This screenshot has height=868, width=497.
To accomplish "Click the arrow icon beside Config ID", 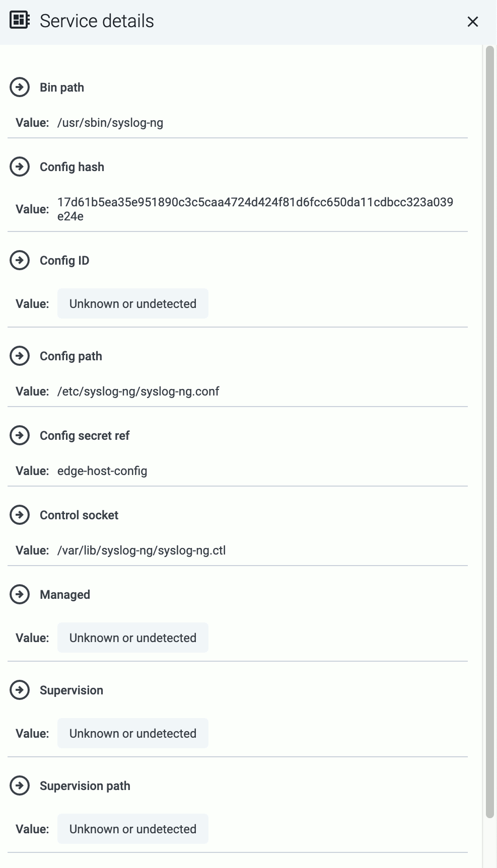I will click(20, 260).
